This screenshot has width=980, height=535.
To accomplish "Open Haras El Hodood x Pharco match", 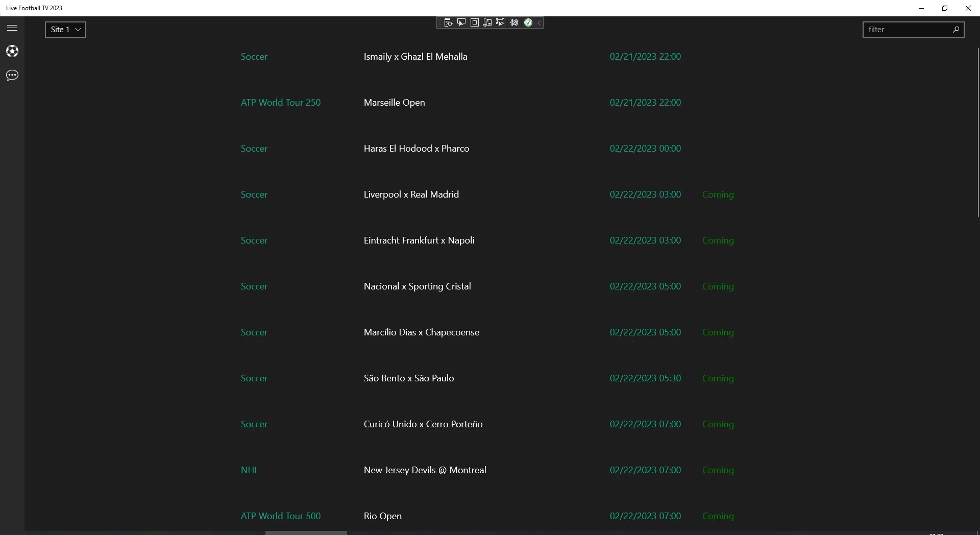I will (416, 149).
